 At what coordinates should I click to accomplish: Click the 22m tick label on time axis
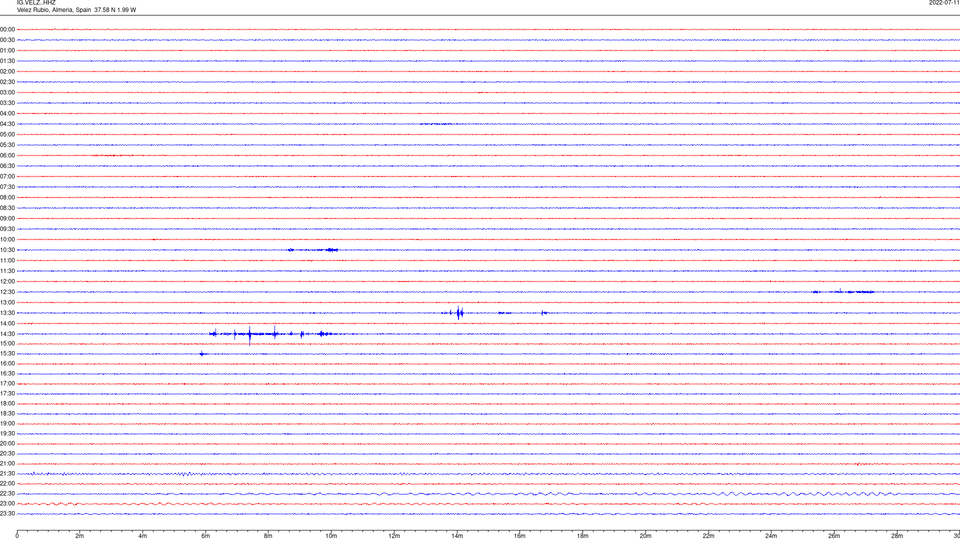pos(708,536)
